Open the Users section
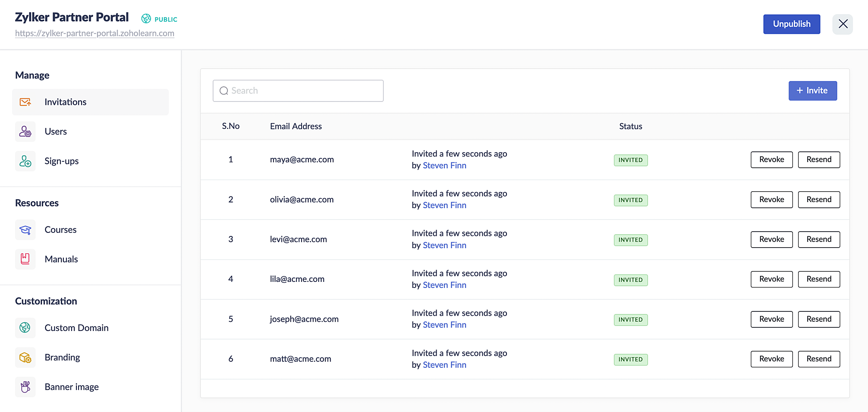Image resolution: width=868 pixels, height=412 pixels. click(x=56, y=131)
